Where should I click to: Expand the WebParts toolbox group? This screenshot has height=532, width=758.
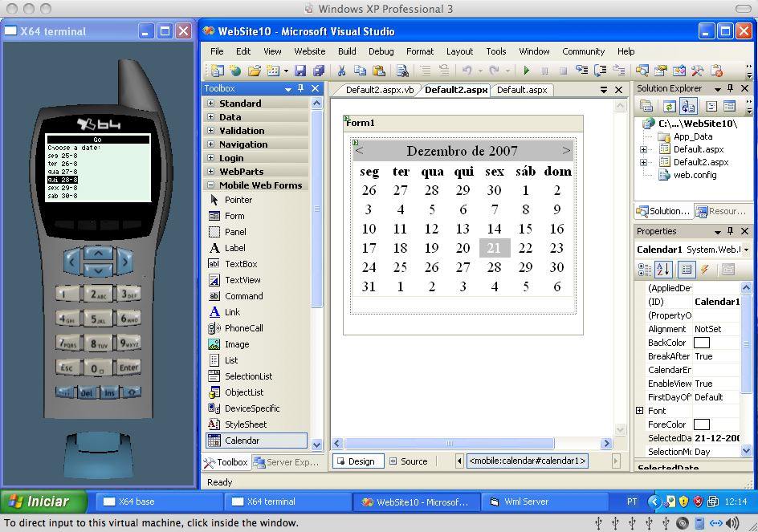pos(210,171)
